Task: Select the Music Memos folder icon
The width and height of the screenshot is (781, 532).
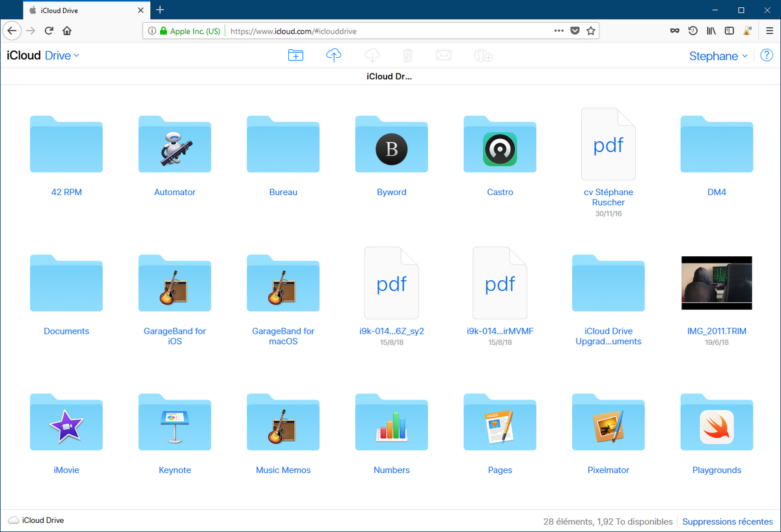Action: (283, 422)
